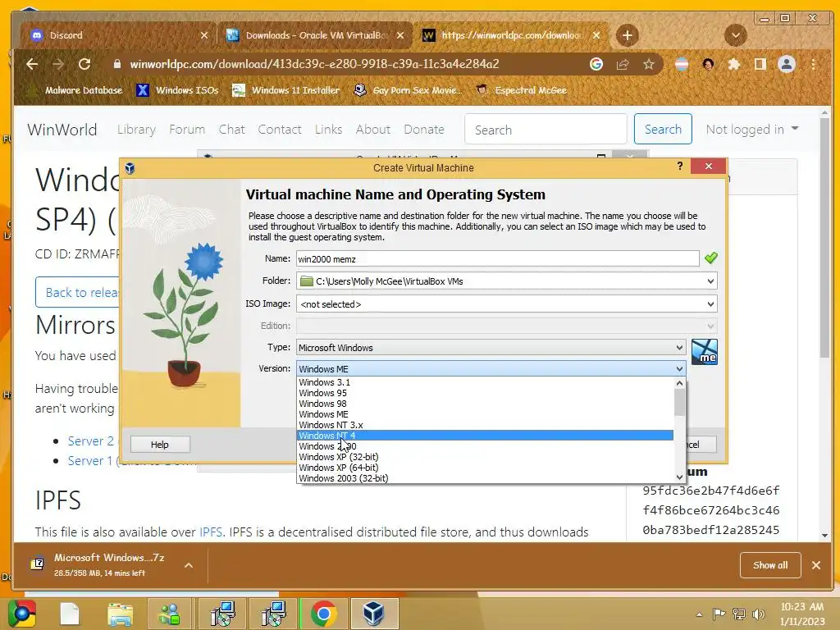Click the blank document icon on taskbar
840x630 pixels.
70,614
